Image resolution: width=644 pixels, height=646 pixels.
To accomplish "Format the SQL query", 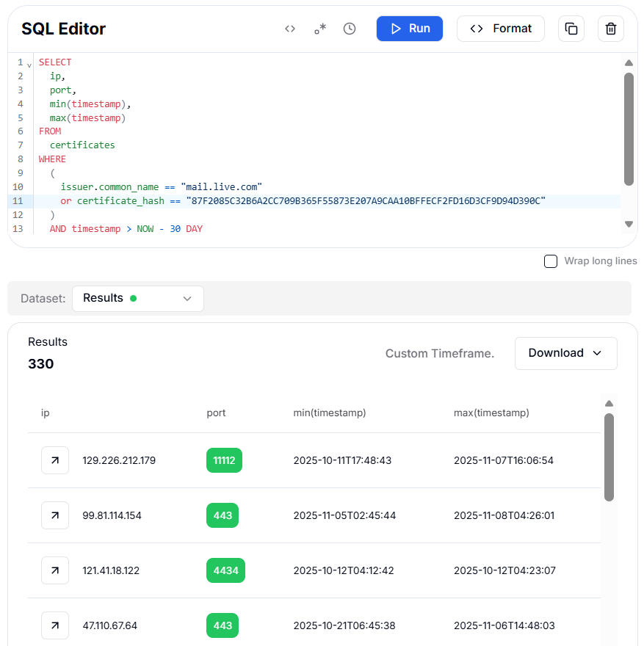I will pos(501,29).
